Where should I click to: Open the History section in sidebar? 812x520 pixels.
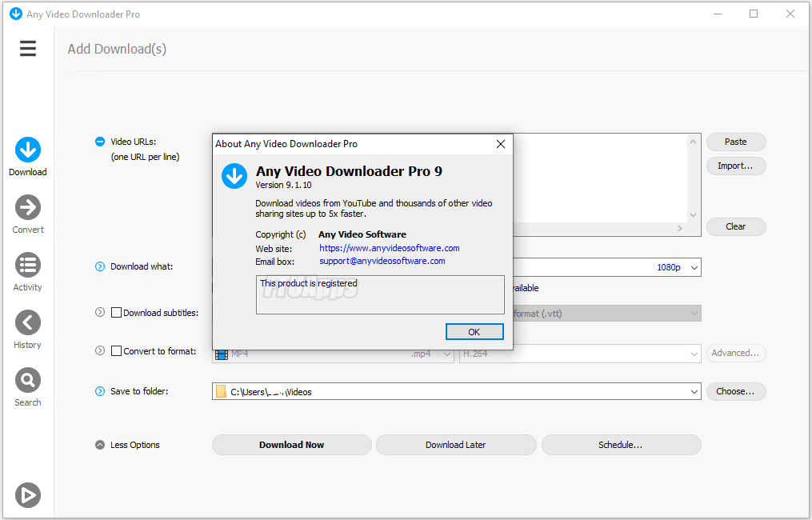(27, 330)
